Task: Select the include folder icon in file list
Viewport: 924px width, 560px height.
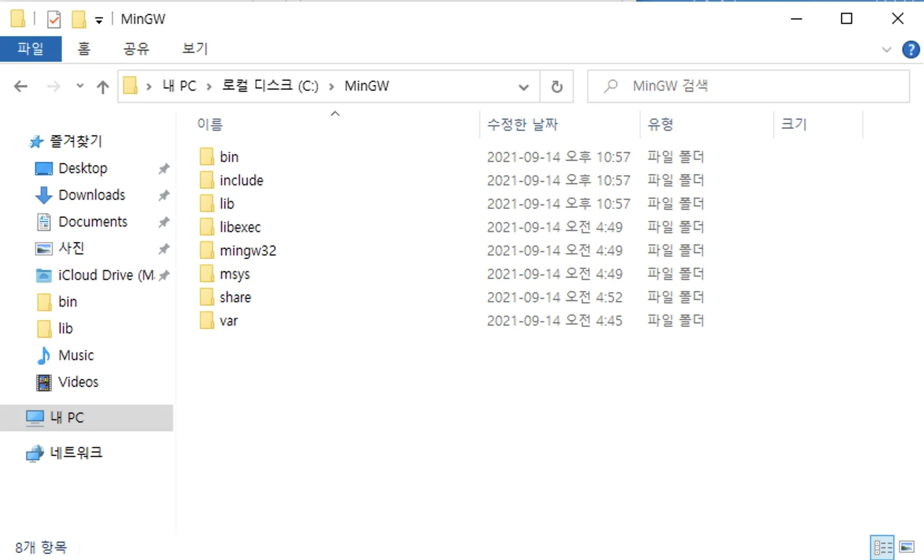Action: 207,180
